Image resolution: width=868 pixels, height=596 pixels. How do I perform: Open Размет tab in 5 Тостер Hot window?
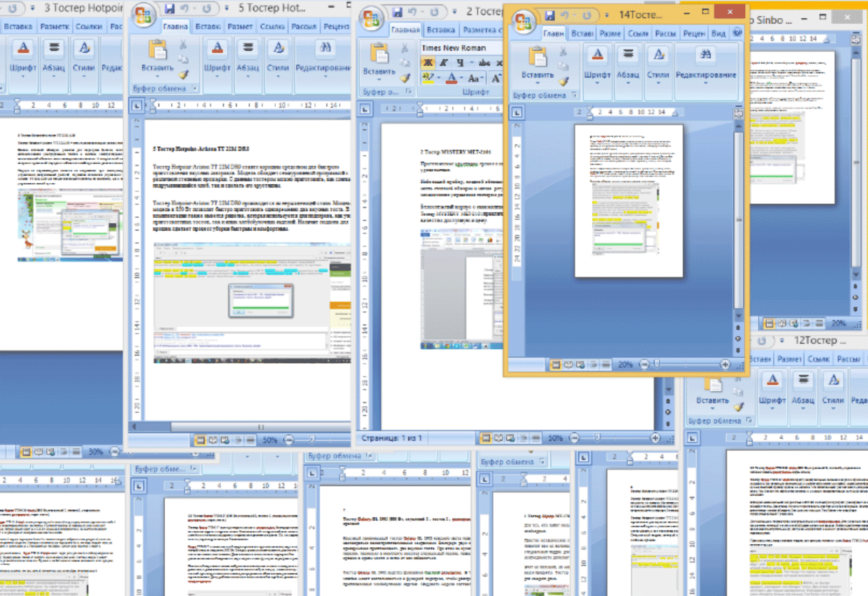tap(240, 26)
